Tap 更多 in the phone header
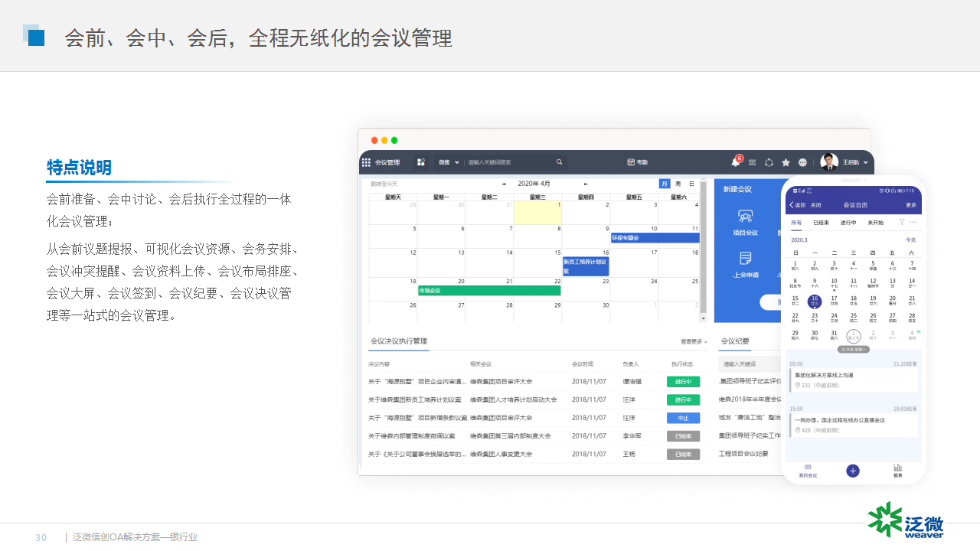Image resolution: width=980 pixels, height=551 pixels. [911, 205]
